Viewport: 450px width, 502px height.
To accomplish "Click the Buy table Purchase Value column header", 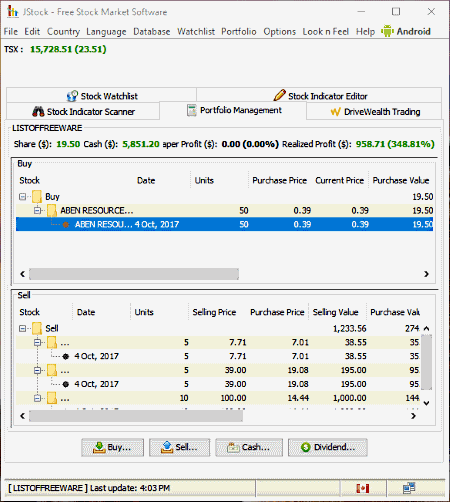I will (401, 180).
